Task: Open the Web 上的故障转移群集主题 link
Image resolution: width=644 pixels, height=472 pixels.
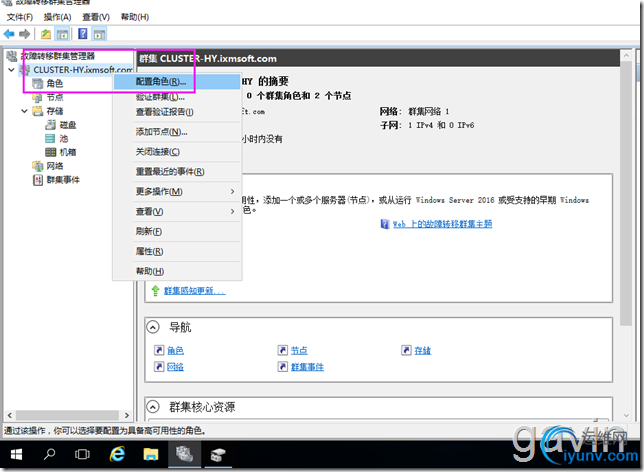Action: pos(442,224)
